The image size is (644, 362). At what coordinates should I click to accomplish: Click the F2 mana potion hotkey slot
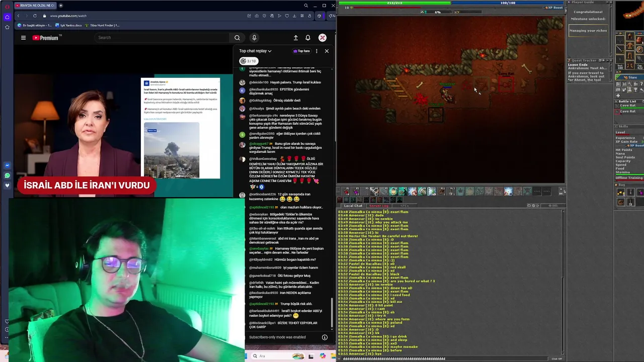pyautogui.click(x=356, y=192)
